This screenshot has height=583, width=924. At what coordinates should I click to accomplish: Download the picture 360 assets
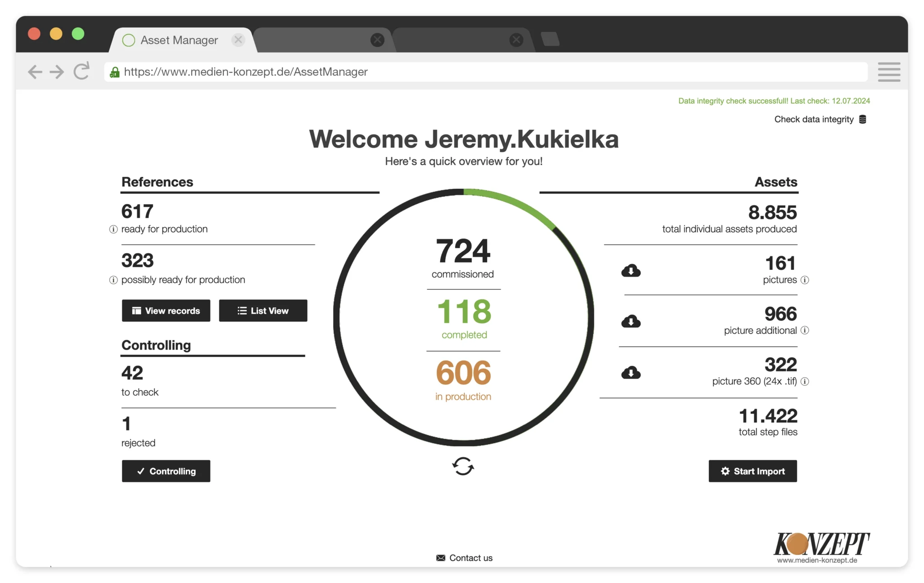pyautogui.click(x=631, y=372)
